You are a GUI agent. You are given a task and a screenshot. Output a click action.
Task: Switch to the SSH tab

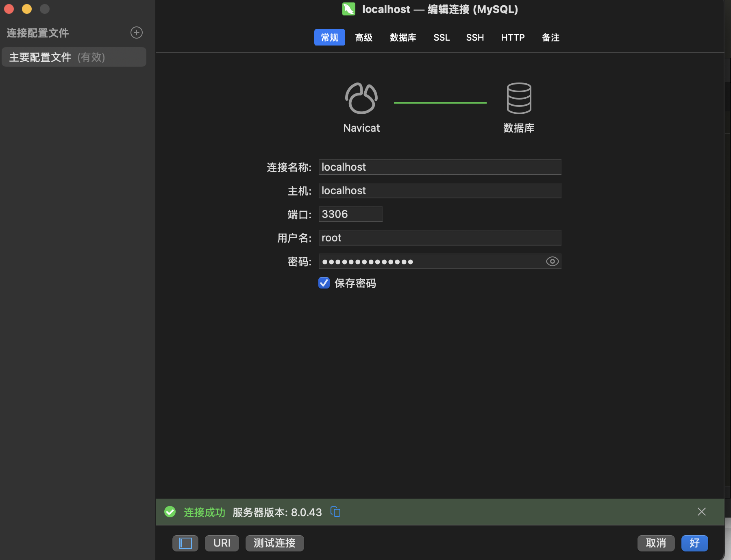475,37
